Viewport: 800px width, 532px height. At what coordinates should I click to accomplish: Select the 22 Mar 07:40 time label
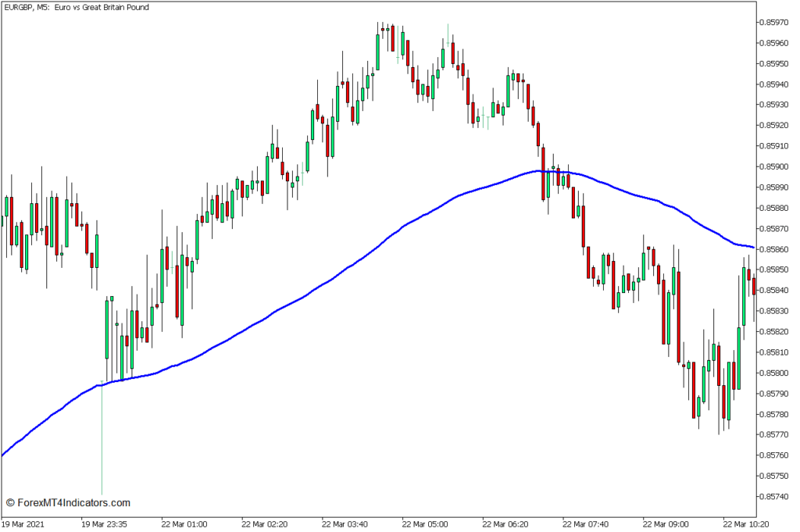pyautogui.click(x=586, y=523)
